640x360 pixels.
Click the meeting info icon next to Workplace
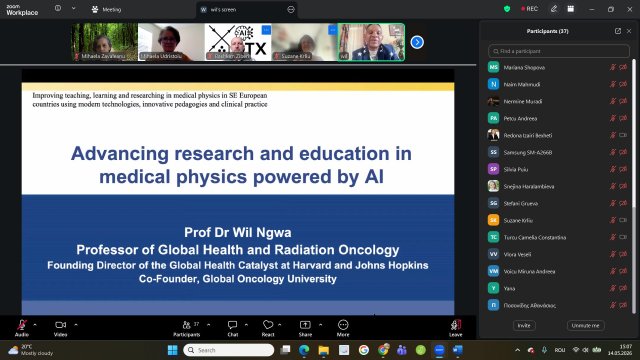pos(58,8)
